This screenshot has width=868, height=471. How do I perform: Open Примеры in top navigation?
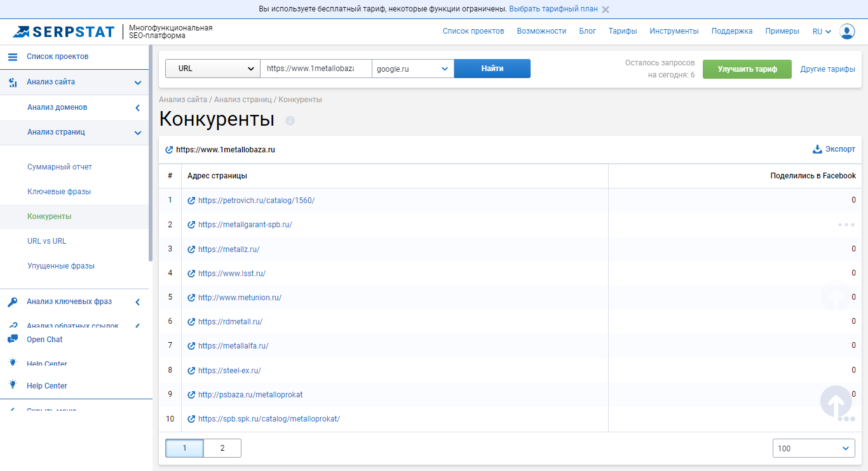(x=782, y=31)
